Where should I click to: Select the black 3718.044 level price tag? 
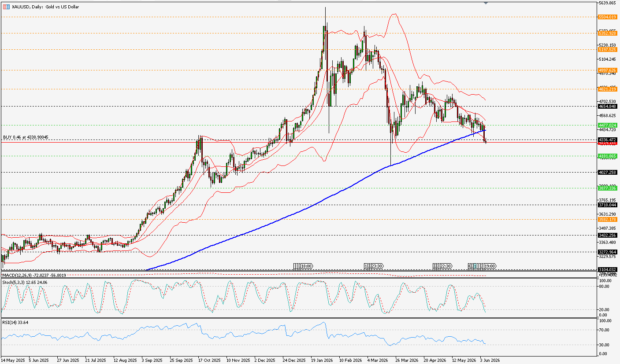[x=609, y=205]
